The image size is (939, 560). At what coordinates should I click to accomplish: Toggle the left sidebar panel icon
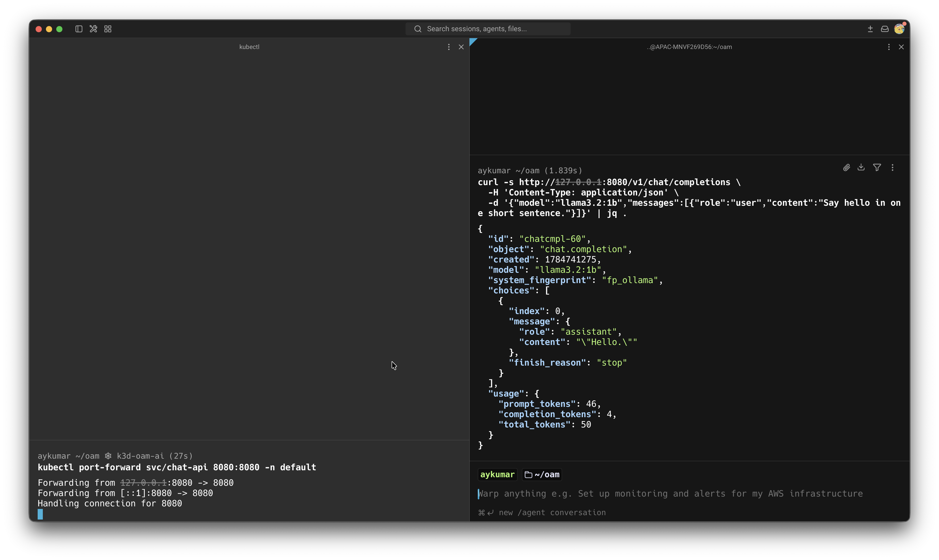(78, 29)
